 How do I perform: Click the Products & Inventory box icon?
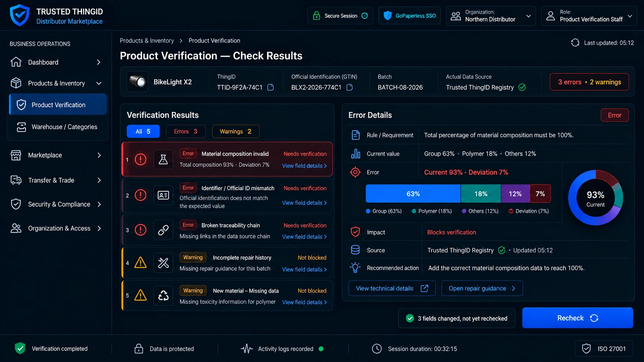16,83
